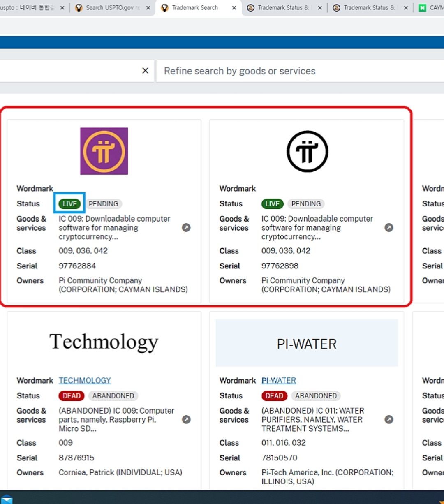The image size is (444, 504).
Task: Click the PI-WATER mark image
Action: (307, 343)
